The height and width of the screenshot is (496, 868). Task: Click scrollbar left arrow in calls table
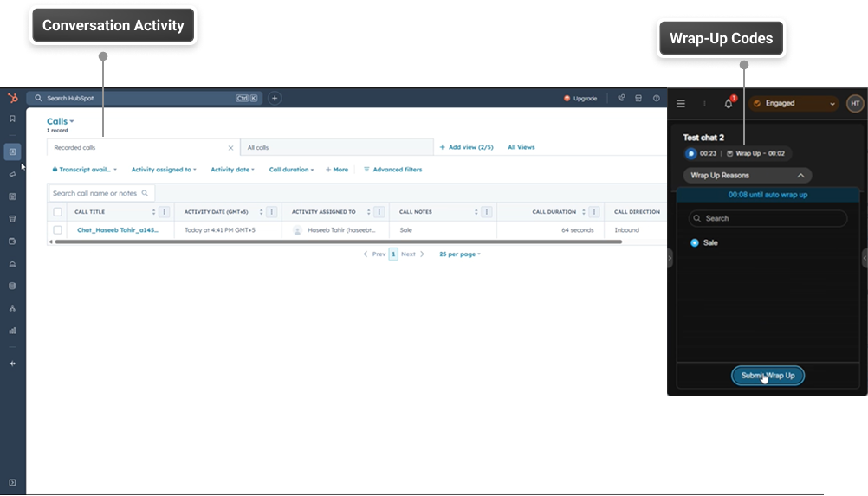(51, 242)
